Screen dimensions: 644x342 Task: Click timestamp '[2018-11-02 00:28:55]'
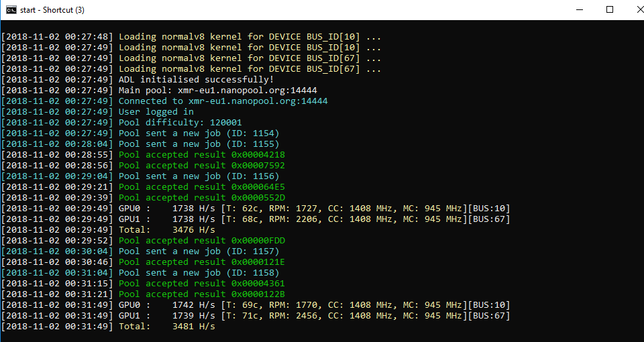click(56, 155)
